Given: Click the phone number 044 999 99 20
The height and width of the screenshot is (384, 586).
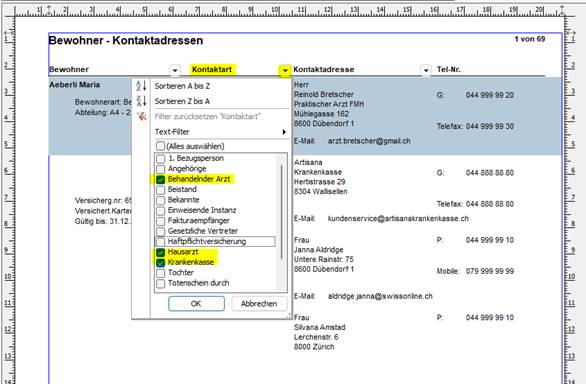Looking at the screenshot, I should (490, 95).
